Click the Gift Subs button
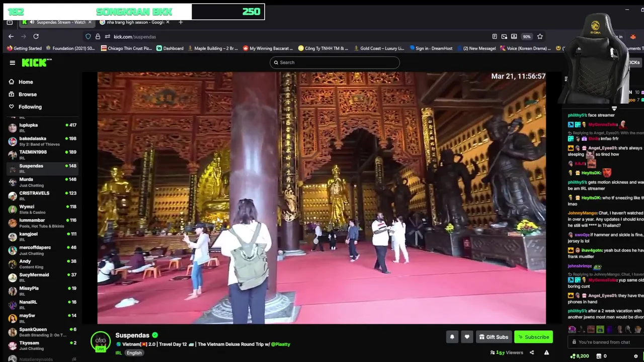This screenshot has height=362, width=644. point(493,337)
